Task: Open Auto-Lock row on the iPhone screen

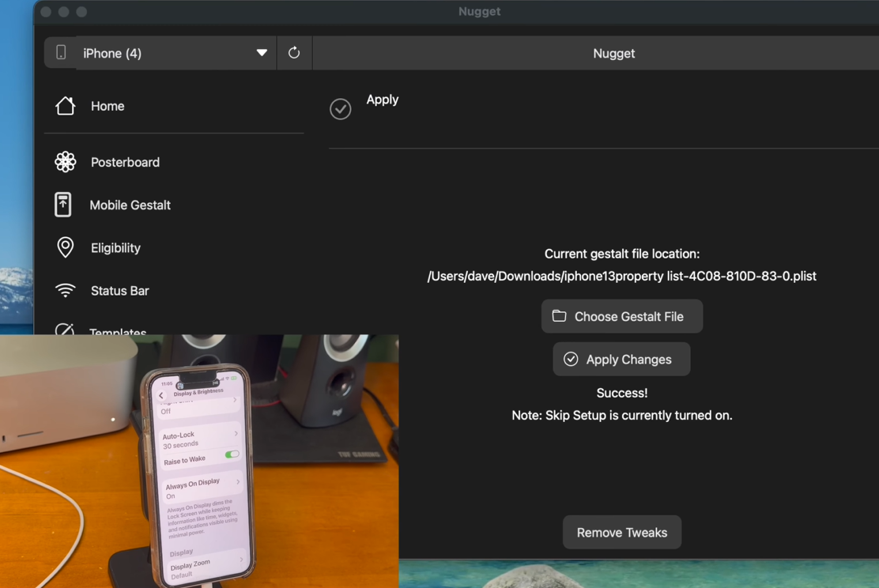Action: (199, 439)
